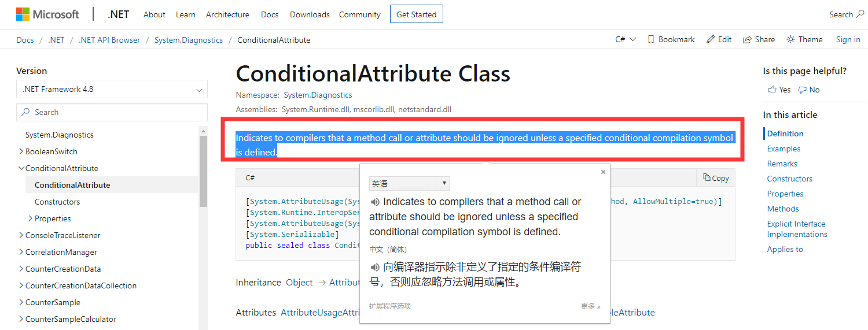Viewport: 868px width, 330px height.
Task: Rate page helpful with Yes
Action: point(779,90)
